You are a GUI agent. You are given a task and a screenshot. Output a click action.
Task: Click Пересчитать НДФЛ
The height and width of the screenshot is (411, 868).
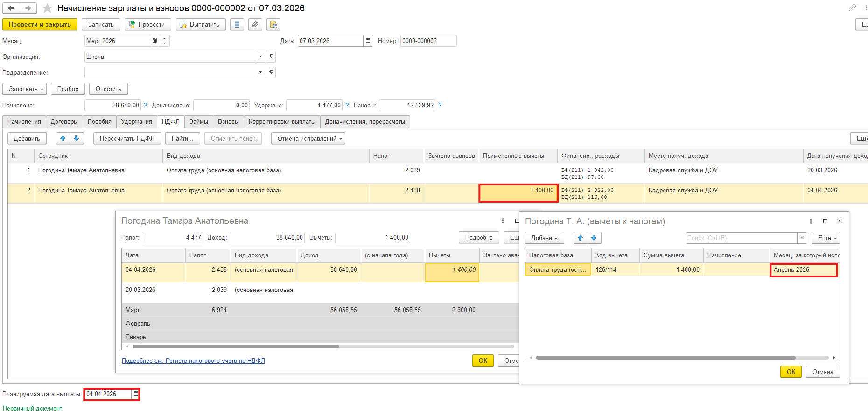pyautogui.click(x=127, y=138)
